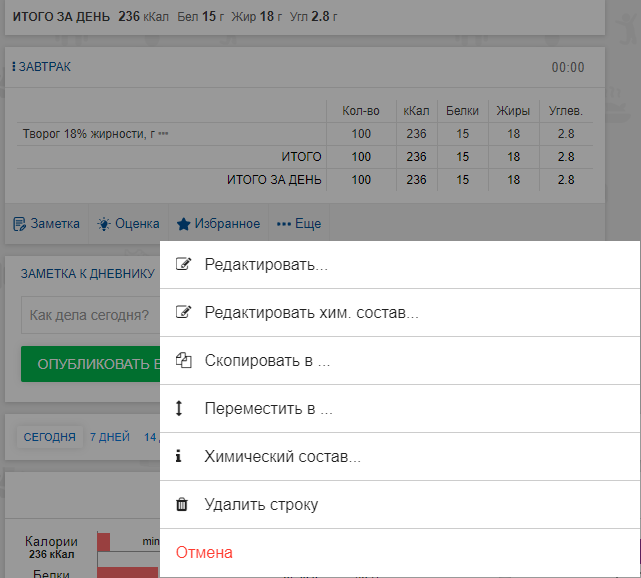
Task: Choose Химический состав from the context menu
Action: [282, 457]
